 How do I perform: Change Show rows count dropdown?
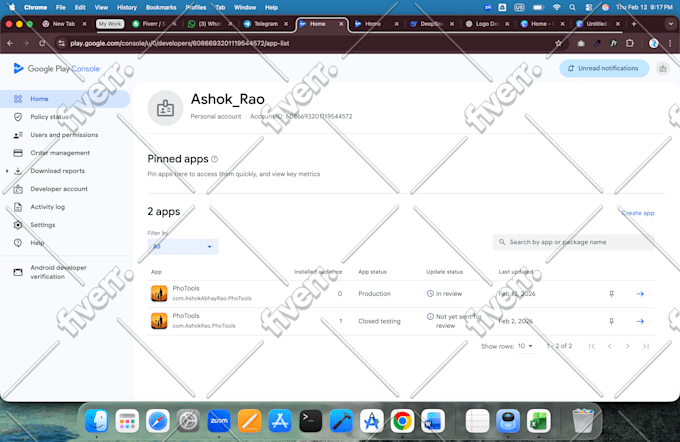[525, 346]
